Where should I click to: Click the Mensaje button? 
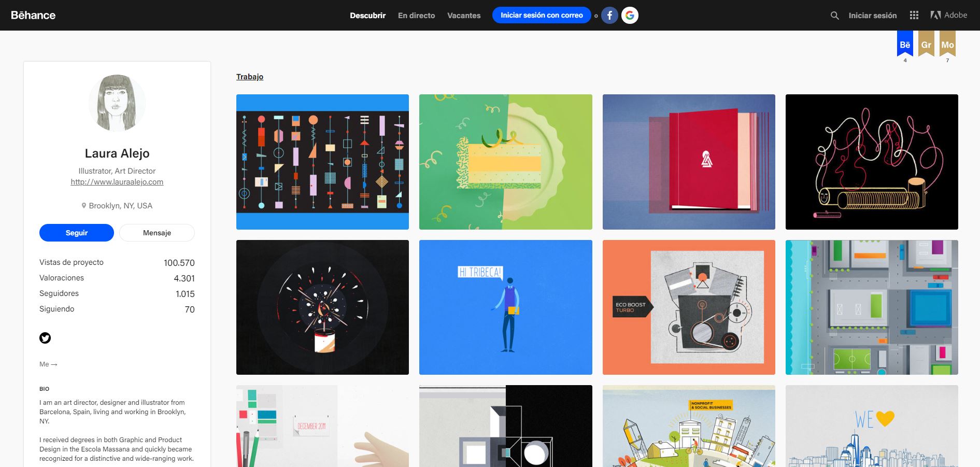point(157,233)
